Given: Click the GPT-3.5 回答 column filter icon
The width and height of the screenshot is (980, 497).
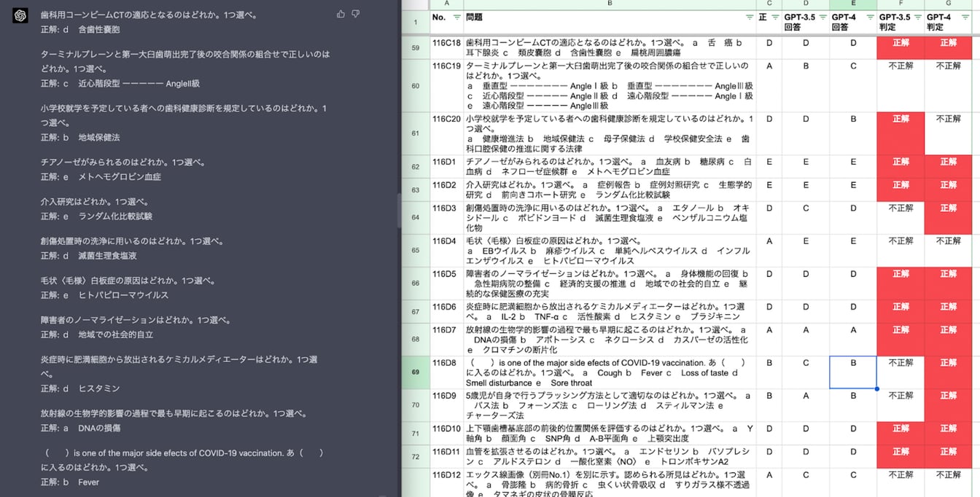Looking at the screenshot, I should (821, 17).
